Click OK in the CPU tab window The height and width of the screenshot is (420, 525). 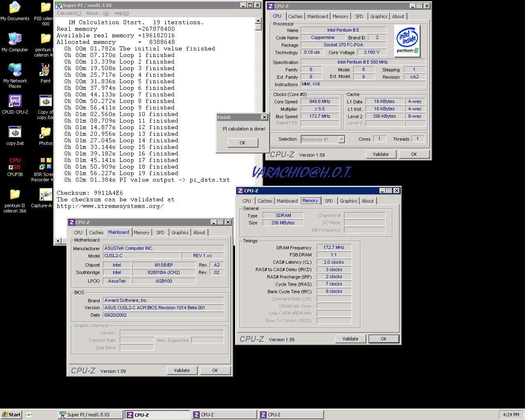point(413,154)
